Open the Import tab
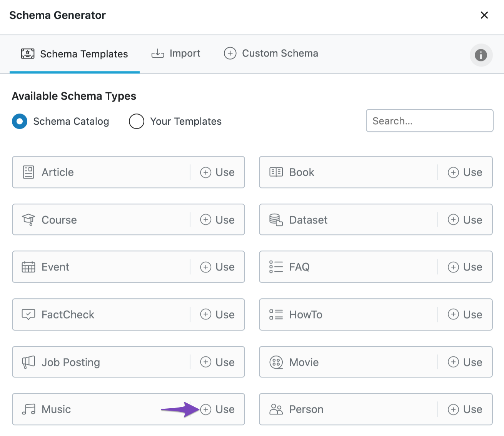Image resolution: width=504 pixels, height=436 pixels. tap(176, 53)
